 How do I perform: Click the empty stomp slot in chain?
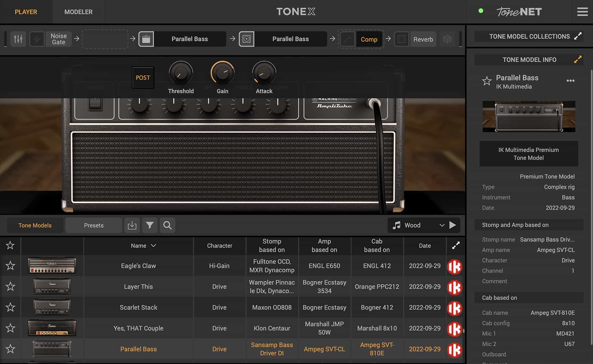(105, 39)
